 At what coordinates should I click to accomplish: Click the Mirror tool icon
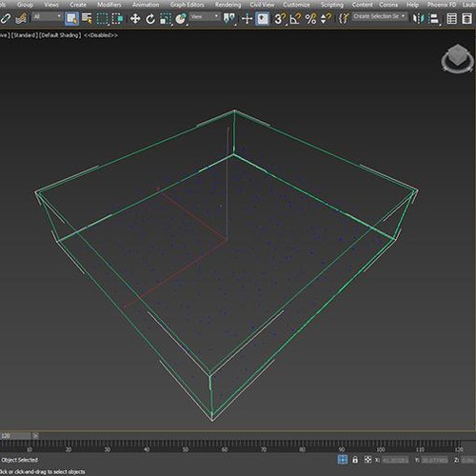[419, 19]
